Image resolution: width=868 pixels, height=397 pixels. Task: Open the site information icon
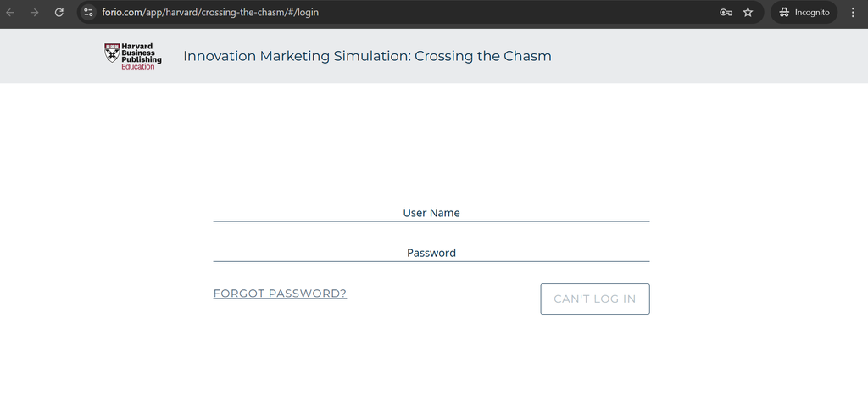point(88,13)
